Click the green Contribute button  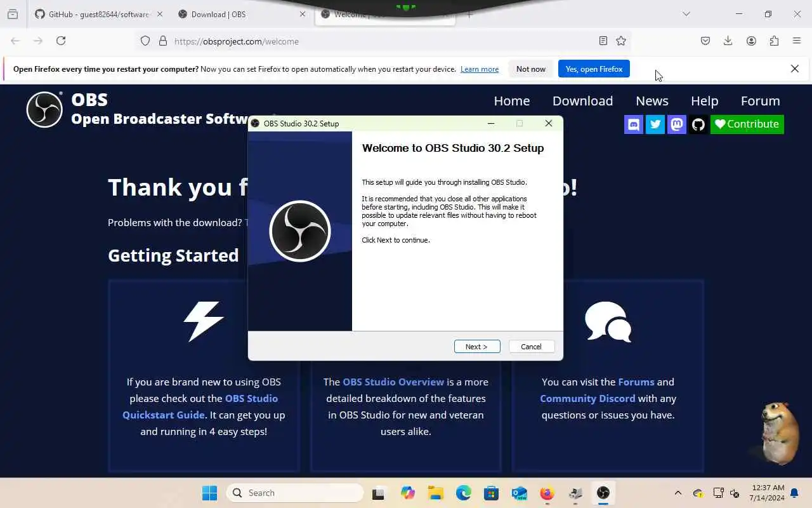(x=747, y=124)
